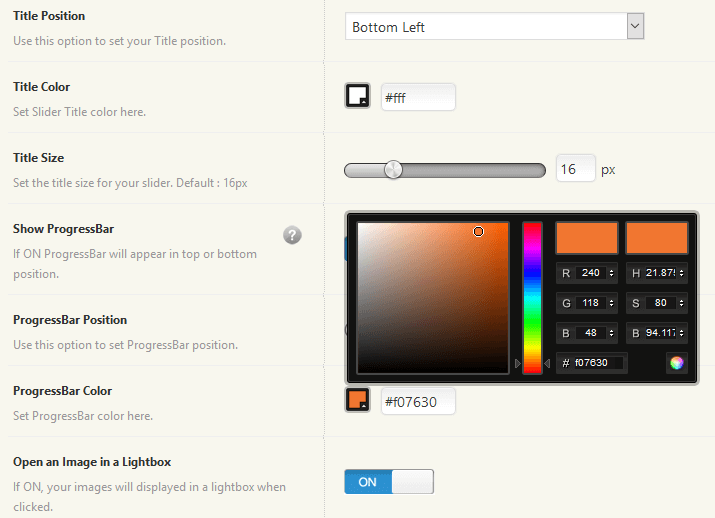
Task: Click the Title Color hex field
Action: pyautogui.click(x=418, y=97)
